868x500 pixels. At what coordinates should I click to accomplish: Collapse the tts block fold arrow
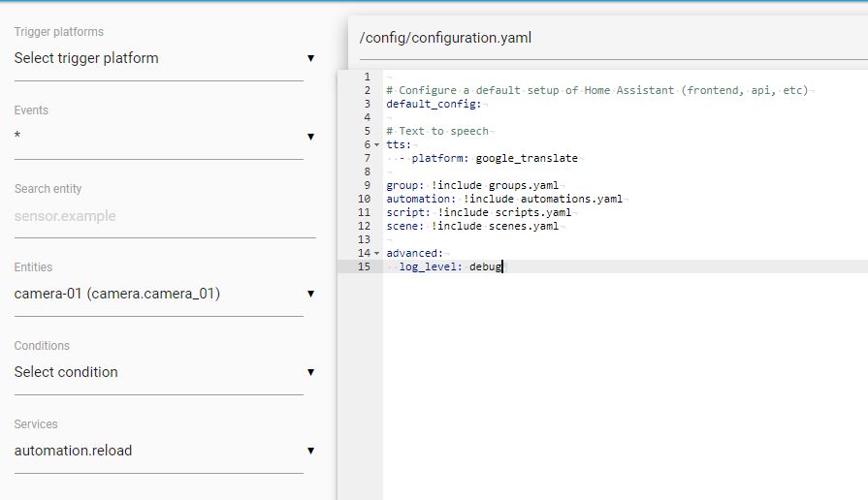tap(377, 145)
